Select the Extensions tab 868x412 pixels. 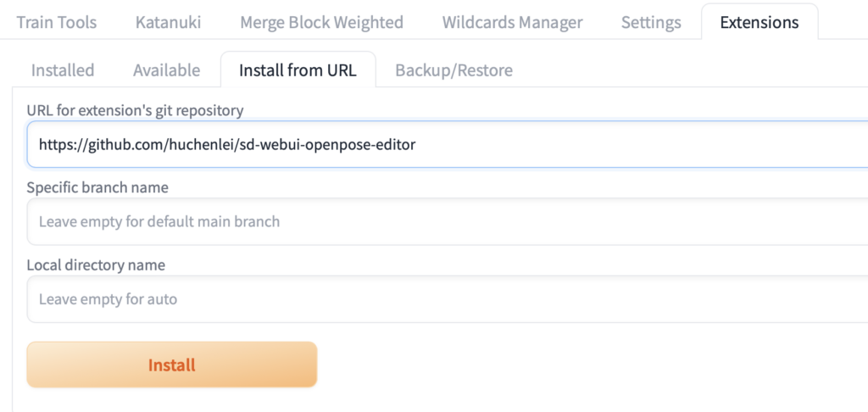coord(759,22)
